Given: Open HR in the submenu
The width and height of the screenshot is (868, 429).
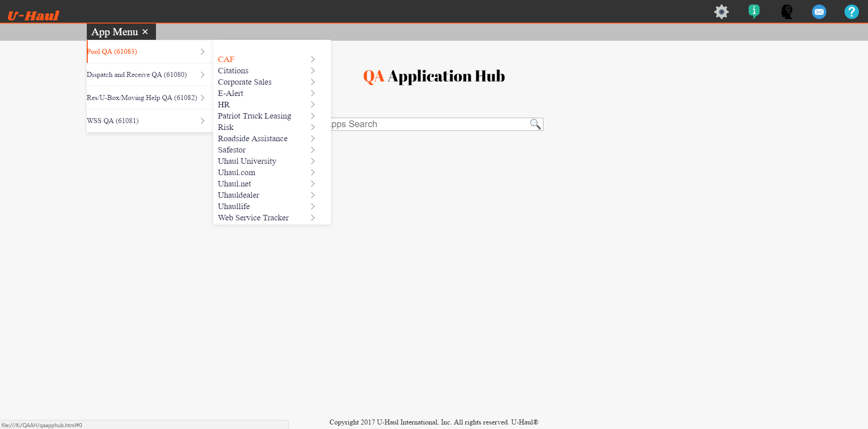Looking at the screenshot, I should [x=224, y=105].
